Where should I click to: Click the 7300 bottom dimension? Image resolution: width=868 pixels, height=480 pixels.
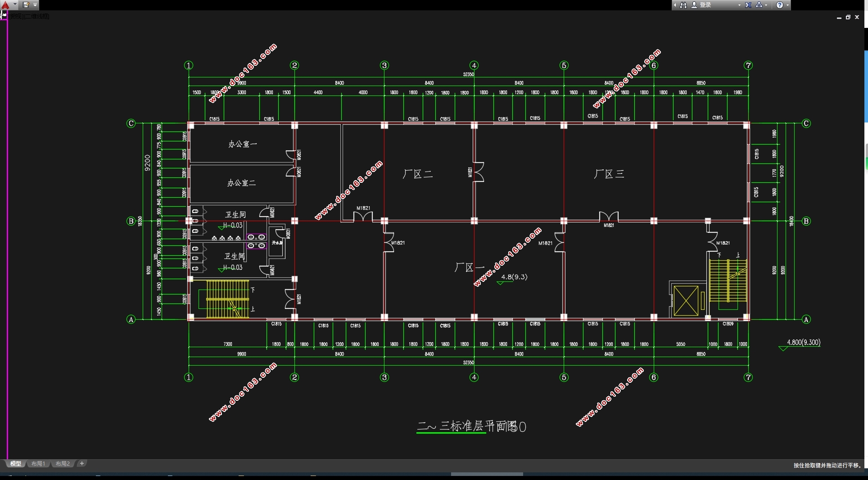pyautogui.click(x=228, y=344)
